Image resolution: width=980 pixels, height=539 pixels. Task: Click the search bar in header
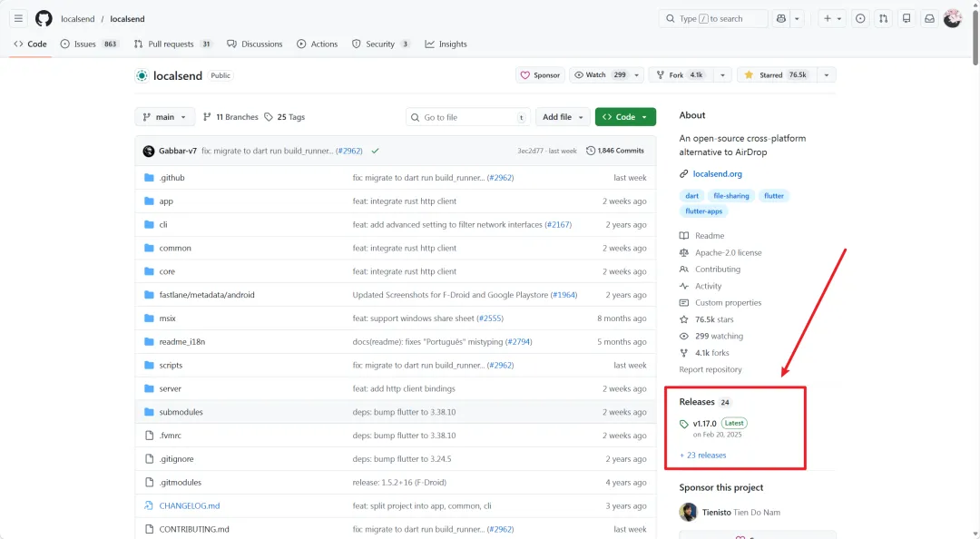point(713,19)
